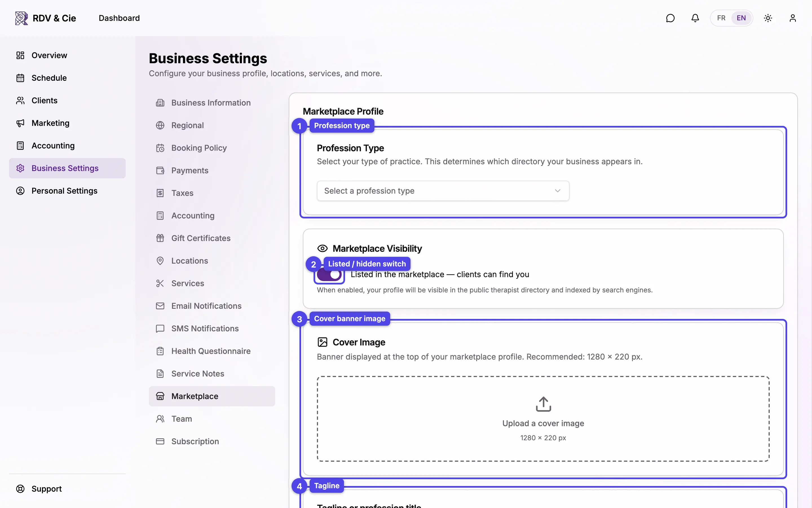Click the Support lifebuoy icon
Screen dimensions: 812x508
pyautogui.click(x=21, y=489)
